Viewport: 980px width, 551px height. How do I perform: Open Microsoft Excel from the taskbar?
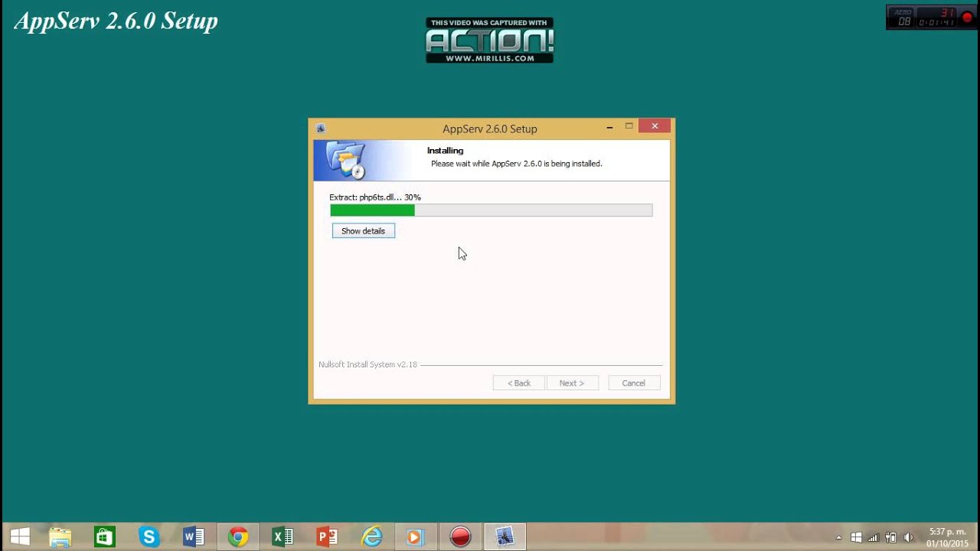pyautogui.click(x=283, y=536)
